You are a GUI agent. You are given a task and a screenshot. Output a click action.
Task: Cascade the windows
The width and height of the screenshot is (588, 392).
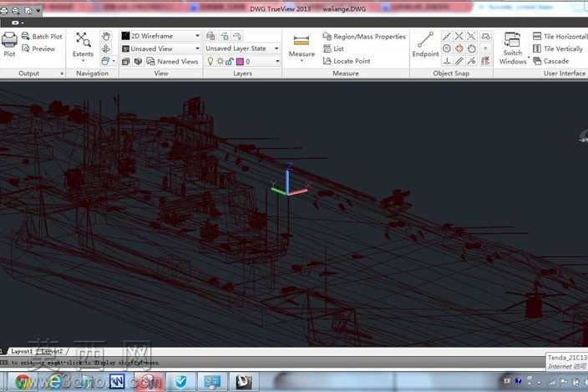pos(551,61)
